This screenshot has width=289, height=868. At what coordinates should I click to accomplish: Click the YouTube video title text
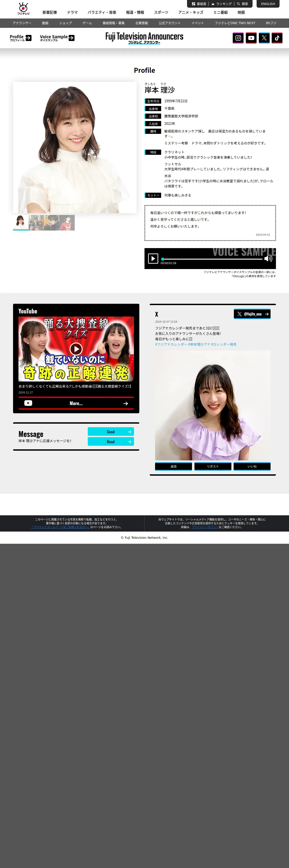coord(75,386)
